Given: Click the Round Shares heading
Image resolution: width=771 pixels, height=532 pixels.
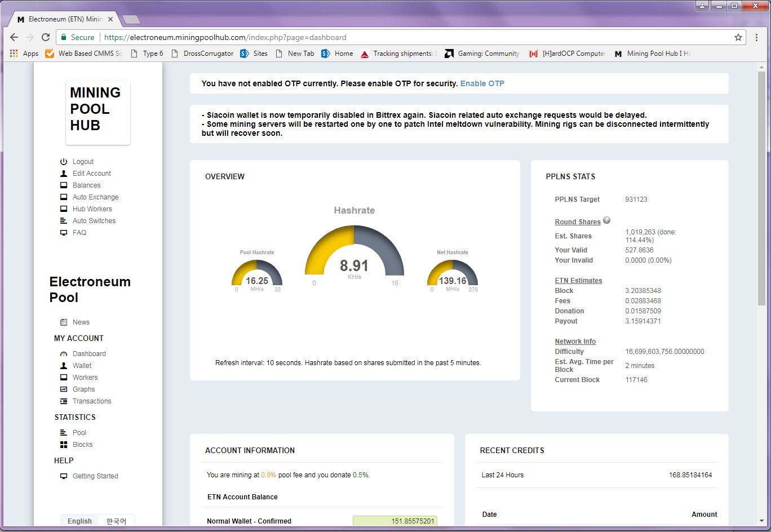Looking at the screenshot, I should point(578,222).
